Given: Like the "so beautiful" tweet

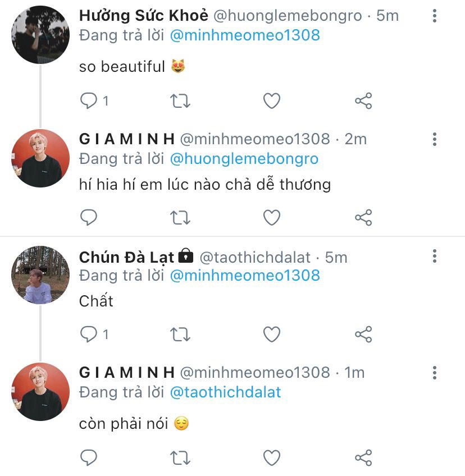Looking at the screenshot, I should [x=272, y=101].
